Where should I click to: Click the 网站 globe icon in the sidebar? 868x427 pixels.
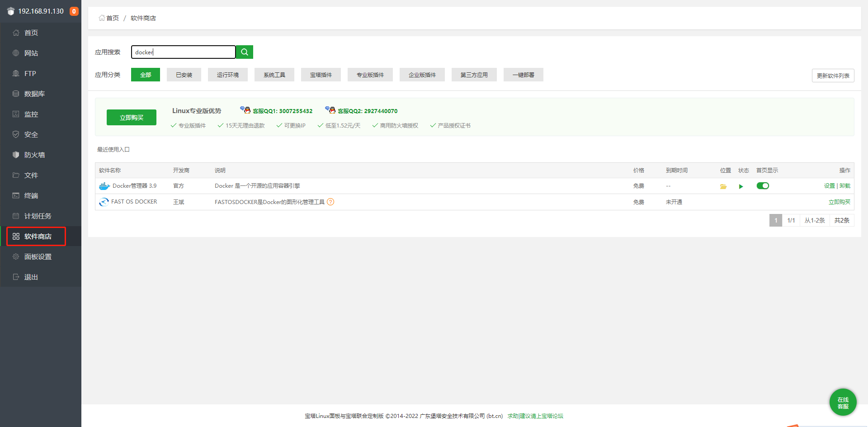[16, 53]
